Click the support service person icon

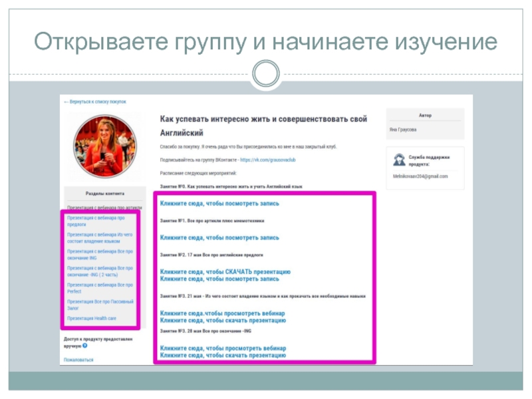tap(399, 160)
